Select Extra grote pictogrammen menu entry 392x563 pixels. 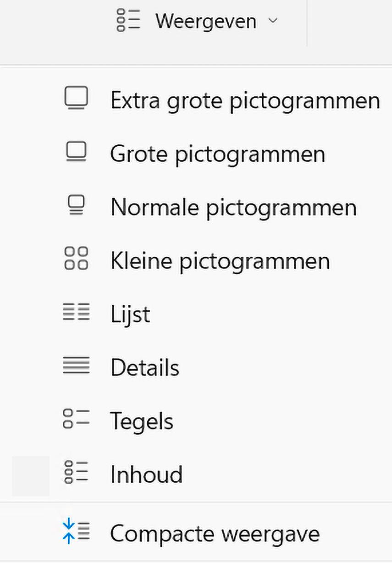point(245,100)
